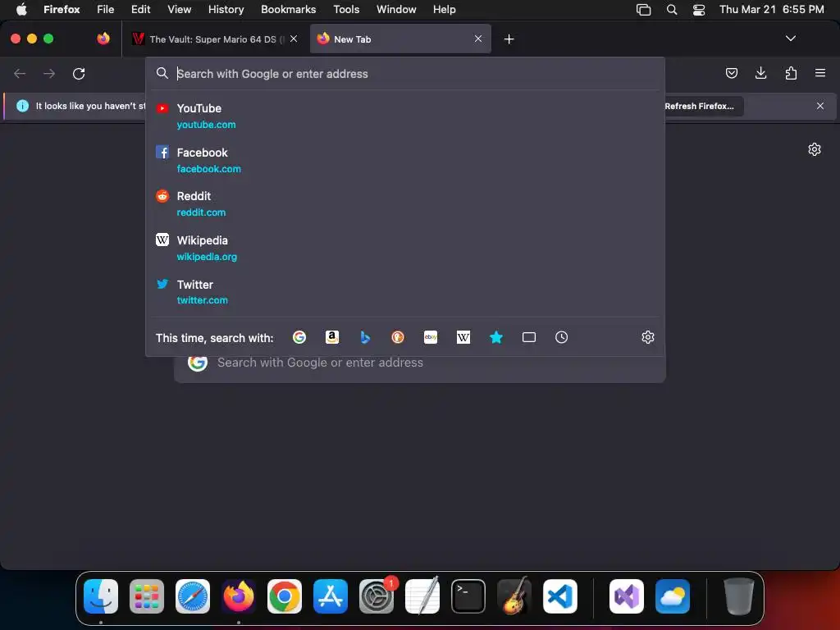Search this time with eBay icon

pos(431,337)
